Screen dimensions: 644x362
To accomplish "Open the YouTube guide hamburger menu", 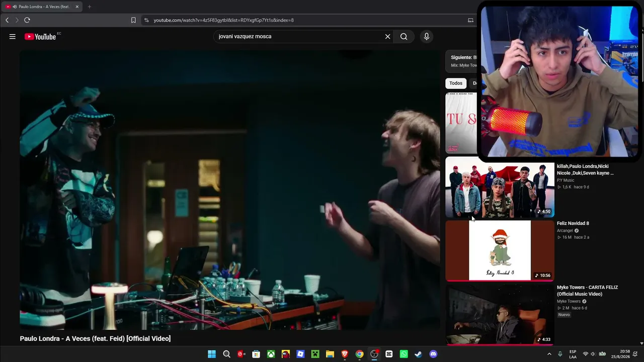I will click(13, 36).
